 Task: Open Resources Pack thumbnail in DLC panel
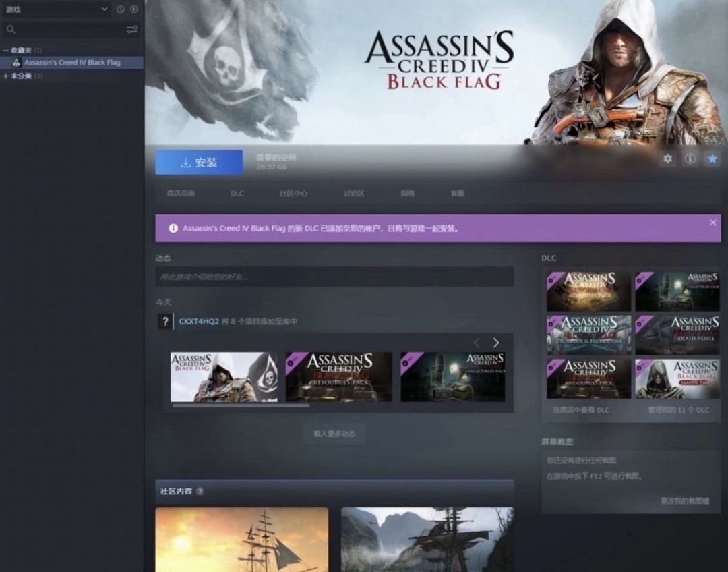click(588, 378)
